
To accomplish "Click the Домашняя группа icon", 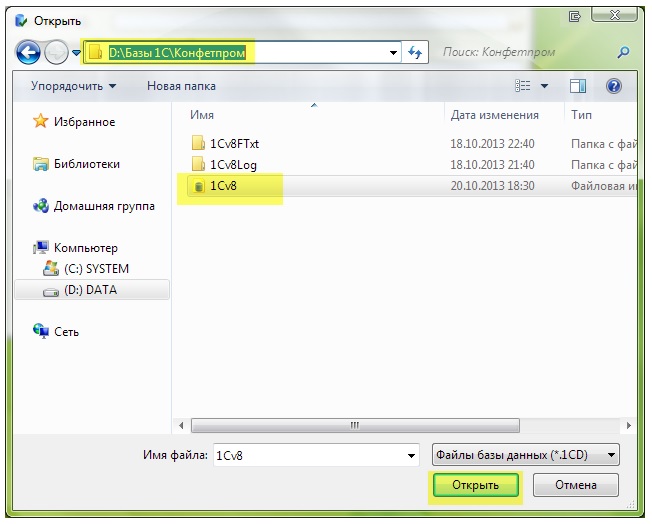I will 40,206.
